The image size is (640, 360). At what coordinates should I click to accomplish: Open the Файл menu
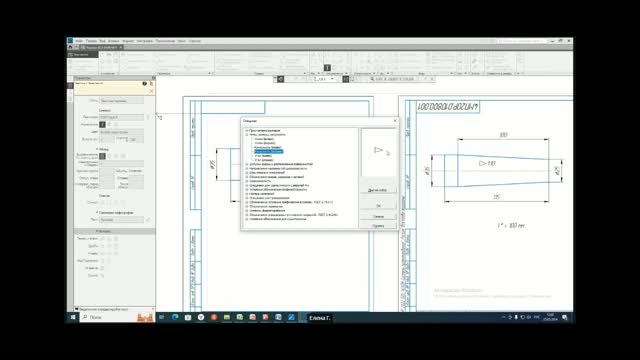(x=79, y=41)
